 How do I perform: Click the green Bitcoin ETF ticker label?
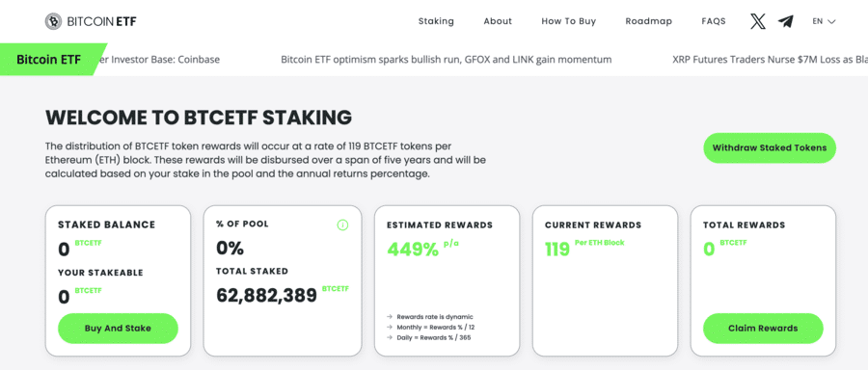pyautogui.click(x=50, y=60)
